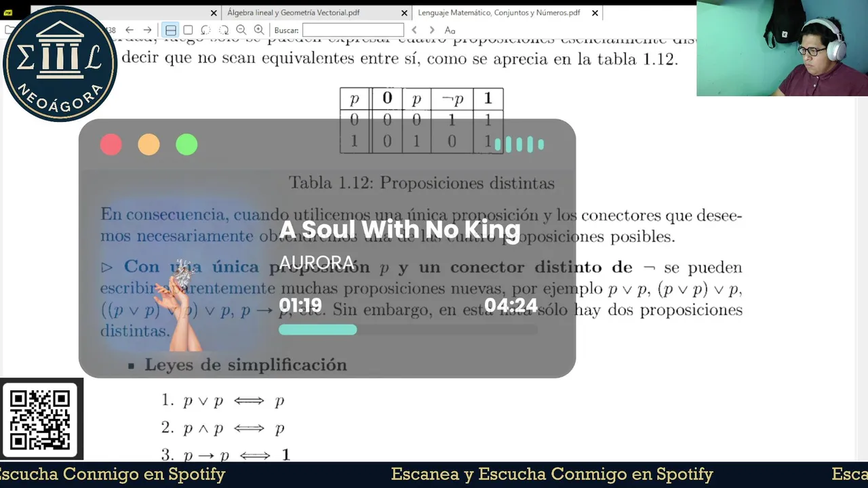Switch to single page view icon
868x488 pixels.
click(189, 30)
